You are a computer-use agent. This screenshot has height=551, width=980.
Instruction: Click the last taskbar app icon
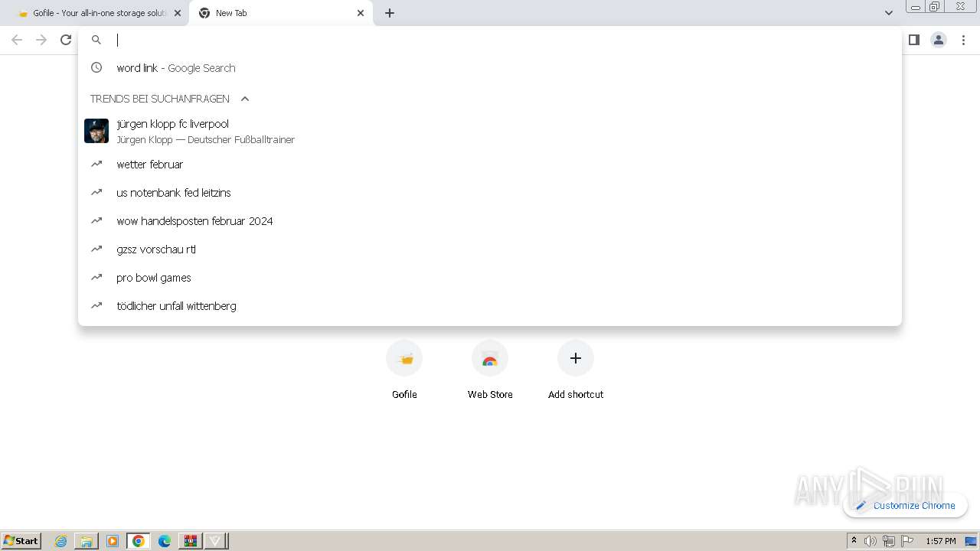[215, 541]
